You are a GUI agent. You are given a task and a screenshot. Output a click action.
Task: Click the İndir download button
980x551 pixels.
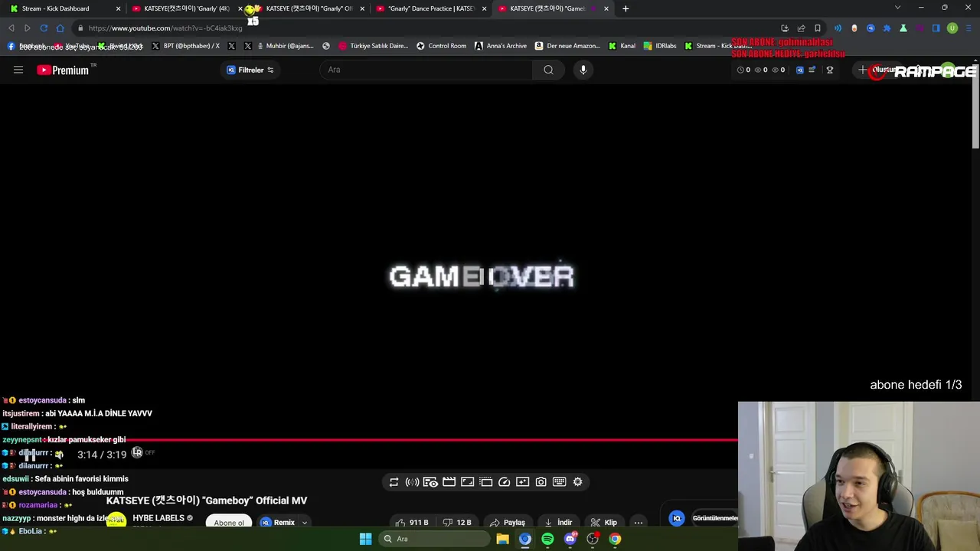click(557, 523)
